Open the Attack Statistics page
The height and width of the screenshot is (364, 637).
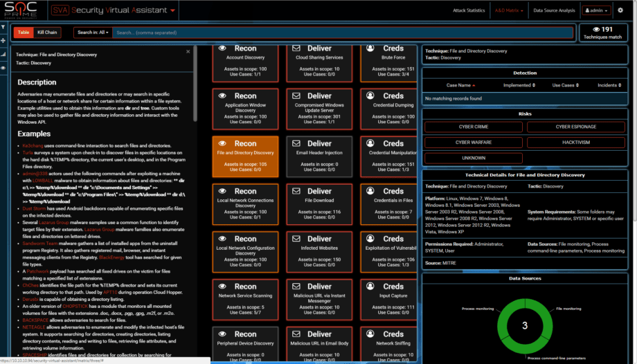coord(469,10)
